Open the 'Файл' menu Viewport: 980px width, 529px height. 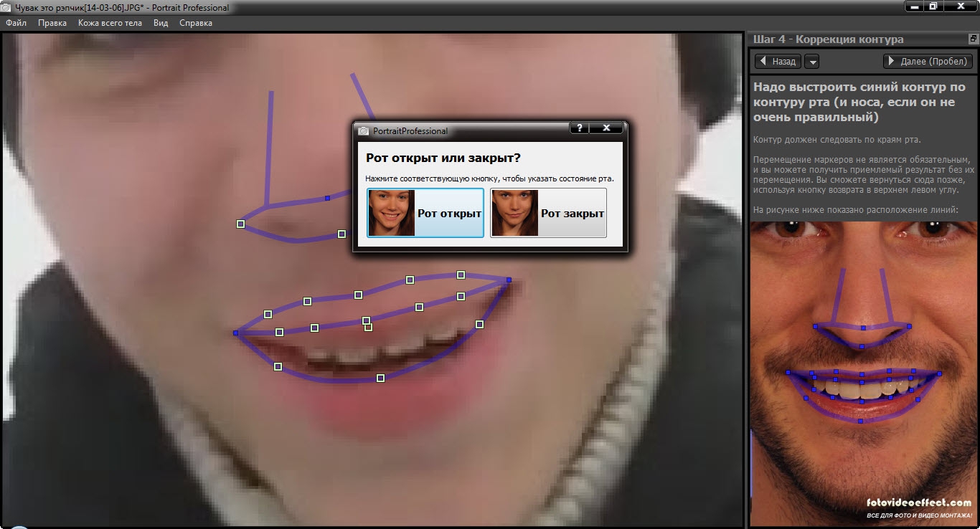[x=16, y=23]
